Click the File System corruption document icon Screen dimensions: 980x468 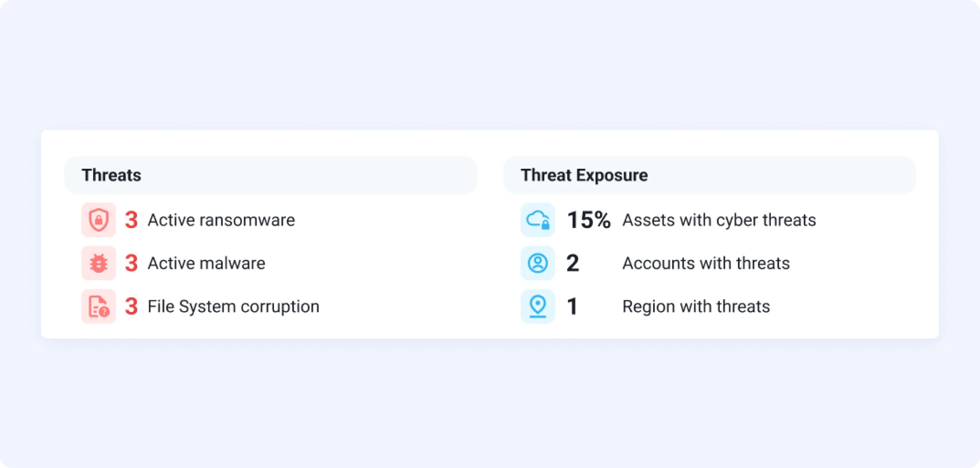(99, 306)
